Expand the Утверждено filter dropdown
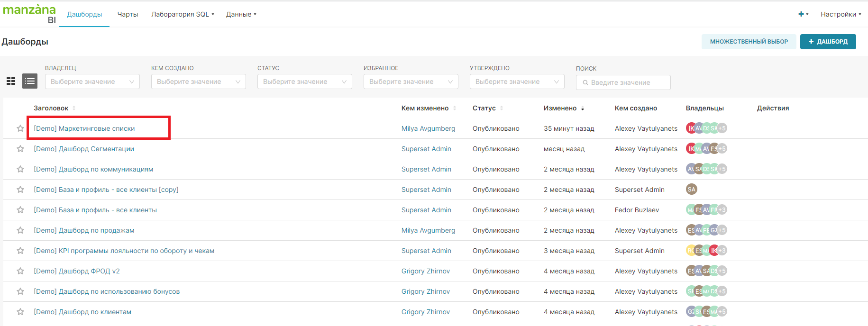 tap(517, 81)
